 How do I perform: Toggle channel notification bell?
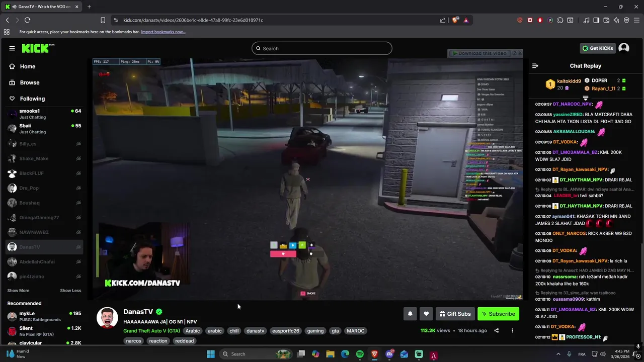coord(410,314)
